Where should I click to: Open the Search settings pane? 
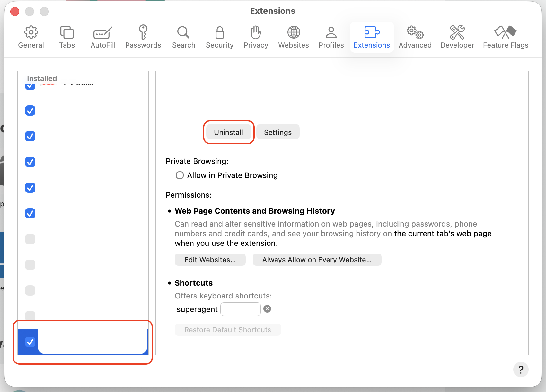point(183,37)
